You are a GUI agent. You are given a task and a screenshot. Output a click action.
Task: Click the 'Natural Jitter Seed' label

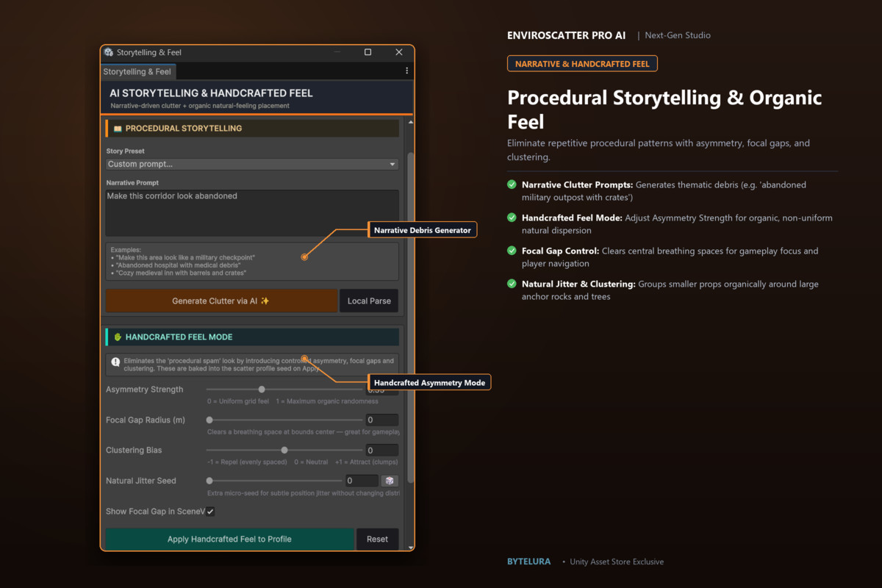141,481
